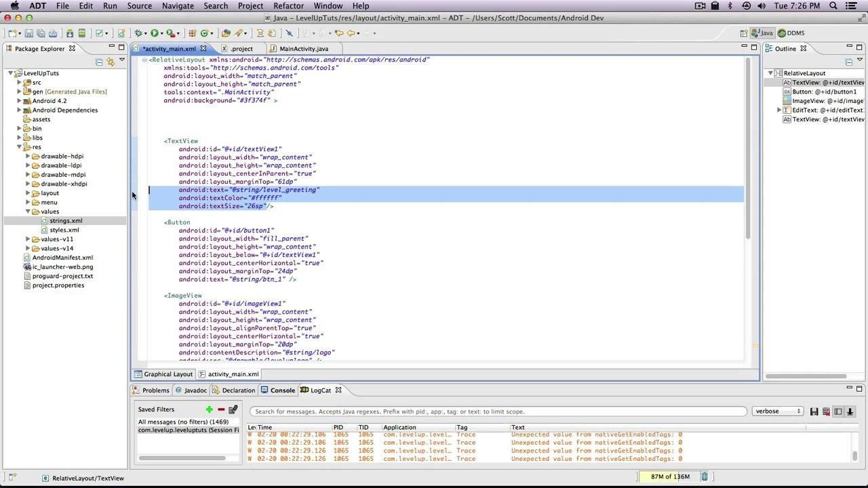Open the DDMS perspective
Image resolution: width=868 pixels, height=488 pixels.
pos(791,33)
